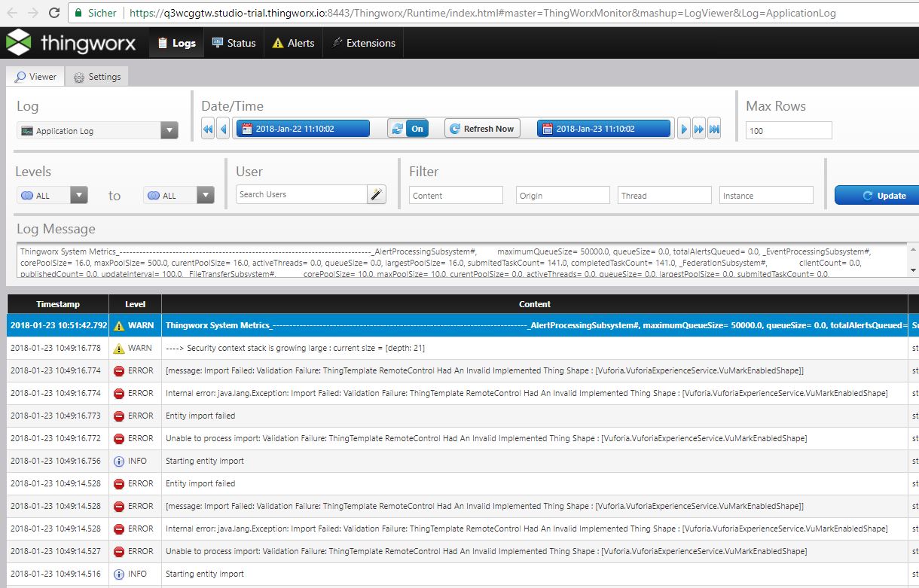Image resolution: width=919 pixels, height=588 pixels.
Task: Select 'Starting entity import' at 10:49:16.756
Action: pos(205,461)
